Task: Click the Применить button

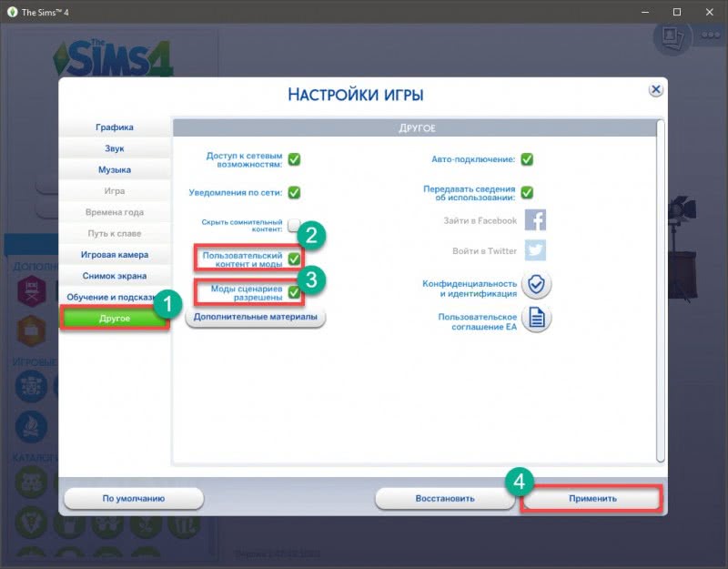Action: (x=592, y=498)
